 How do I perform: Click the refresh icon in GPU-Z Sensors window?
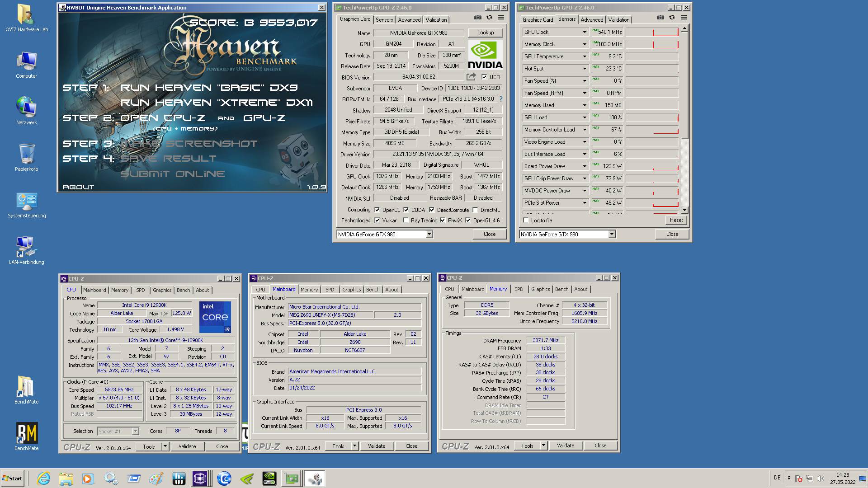(672, 18)
